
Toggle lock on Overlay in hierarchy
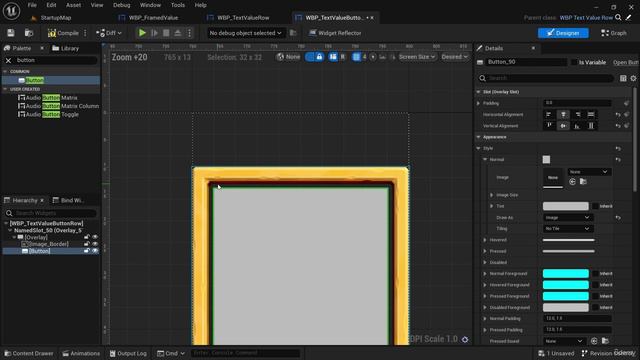(87, 237)
